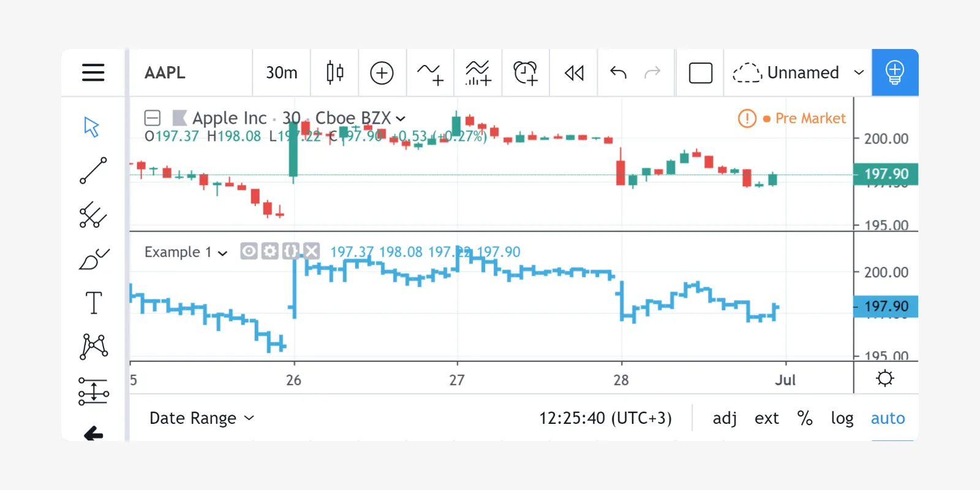
Task: Remove the Example 1 indicator using the X
Action: [312, 251]
